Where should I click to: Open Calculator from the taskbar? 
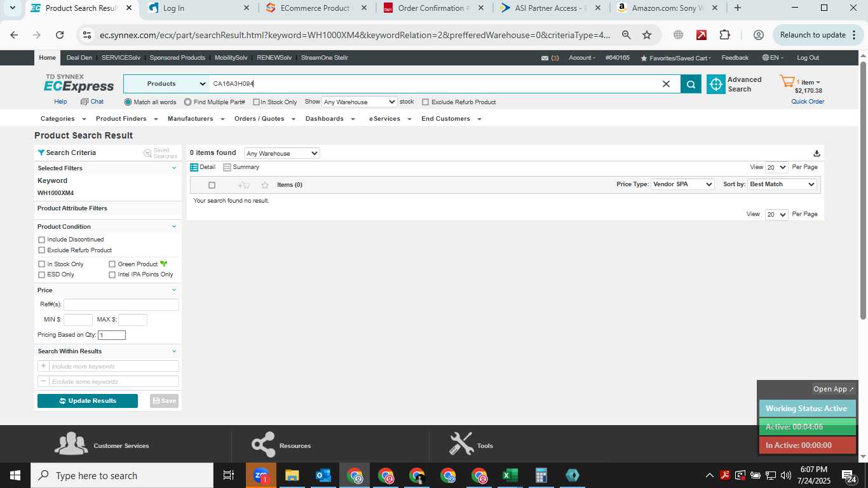[x=541, y=475]
